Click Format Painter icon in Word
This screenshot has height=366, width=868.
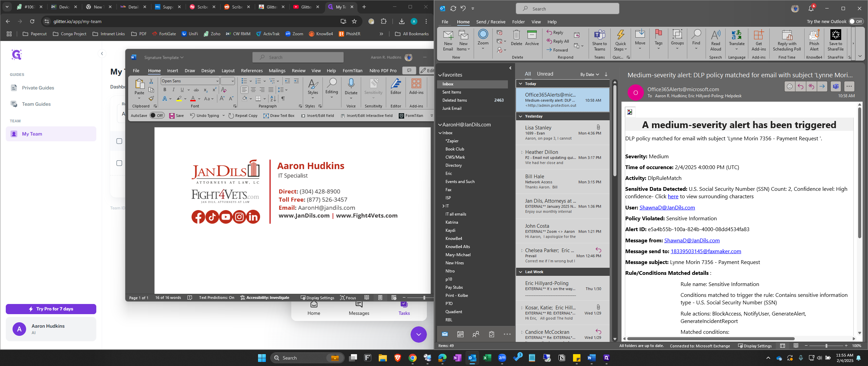click(151, 99)
